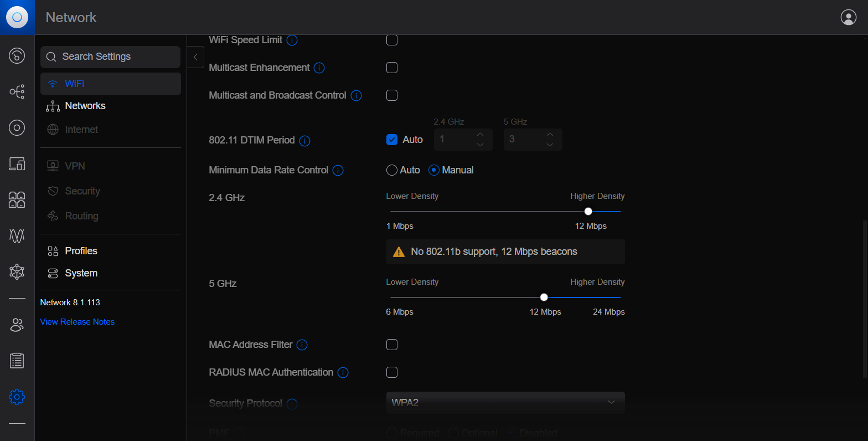The height and width of the screenshot is (441, 868).
Task: Click the warning triangle icon on 802.11b notice
Action: [x=399, y=252]
